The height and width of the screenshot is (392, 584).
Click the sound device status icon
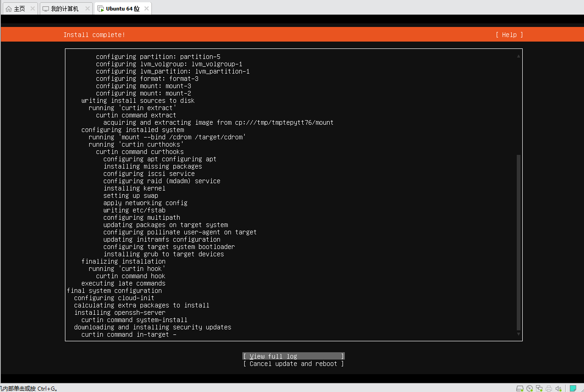(558, 388)
